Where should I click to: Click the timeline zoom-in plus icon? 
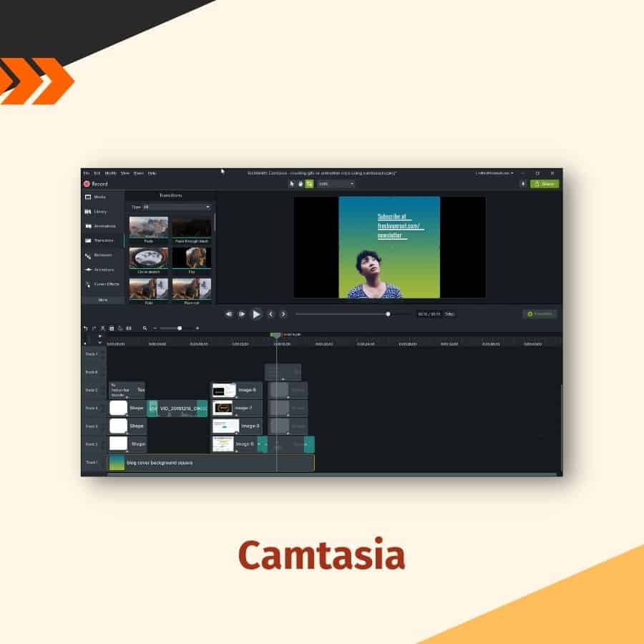(x=197, y=328)
